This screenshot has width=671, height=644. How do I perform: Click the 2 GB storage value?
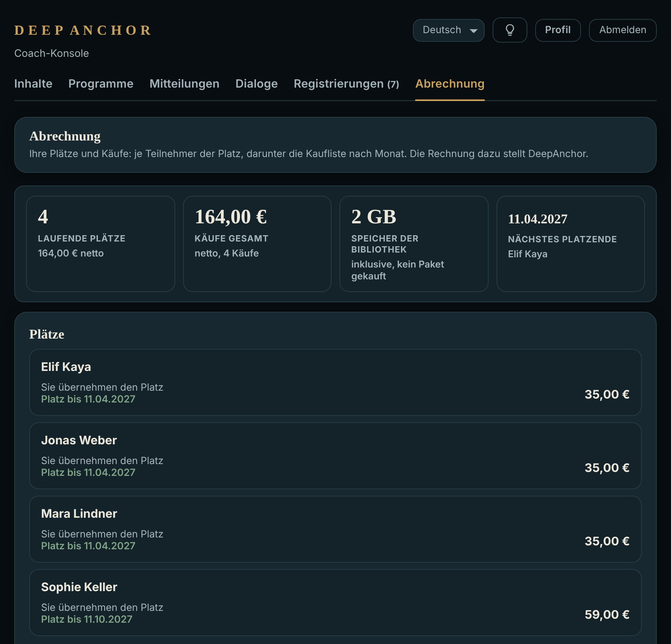pos(374,217)
